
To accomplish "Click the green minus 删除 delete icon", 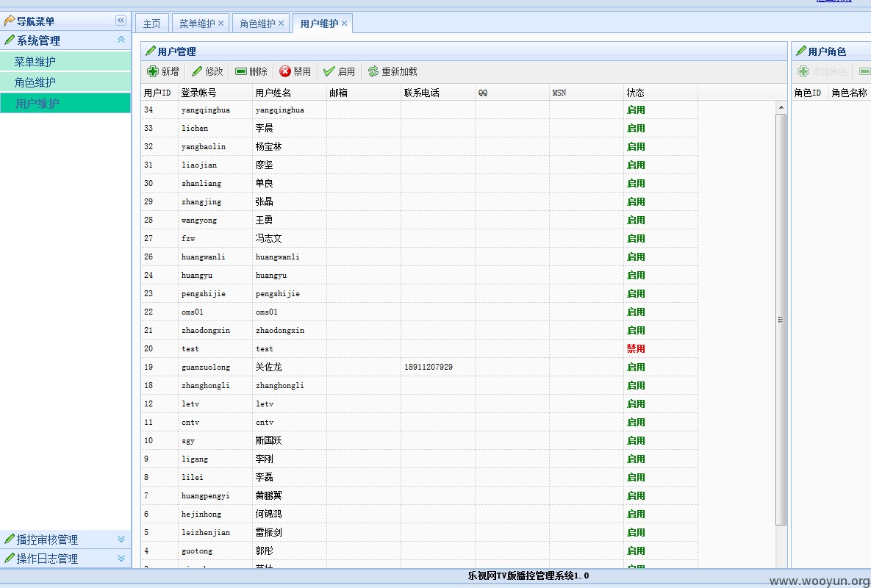I will (x=241, y=71).
